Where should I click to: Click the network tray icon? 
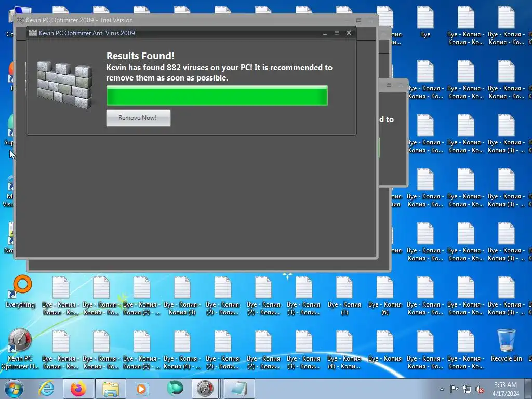pyautogui.click(x=467, y=389)
